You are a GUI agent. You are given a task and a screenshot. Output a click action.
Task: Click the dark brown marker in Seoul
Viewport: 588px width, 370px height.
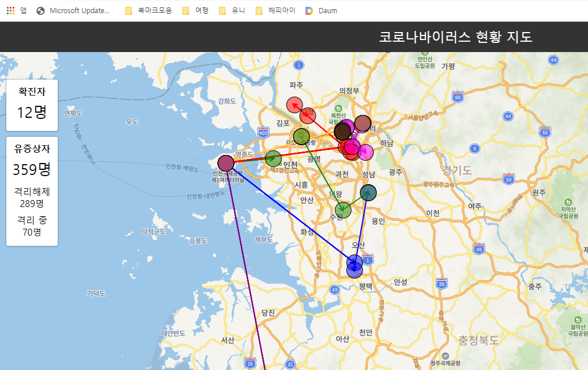(342, 132)
